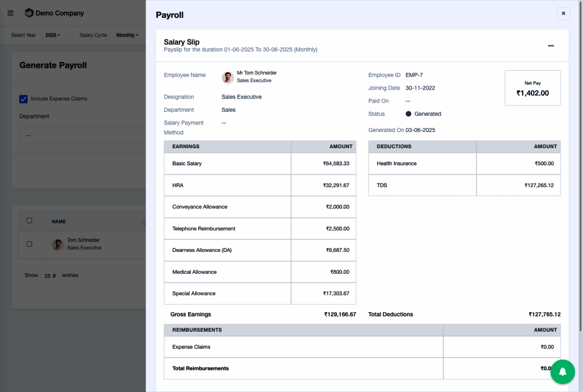Open the hamburger navigation menu
This screenshot has width=583, height=392.
tap(10, 13)
